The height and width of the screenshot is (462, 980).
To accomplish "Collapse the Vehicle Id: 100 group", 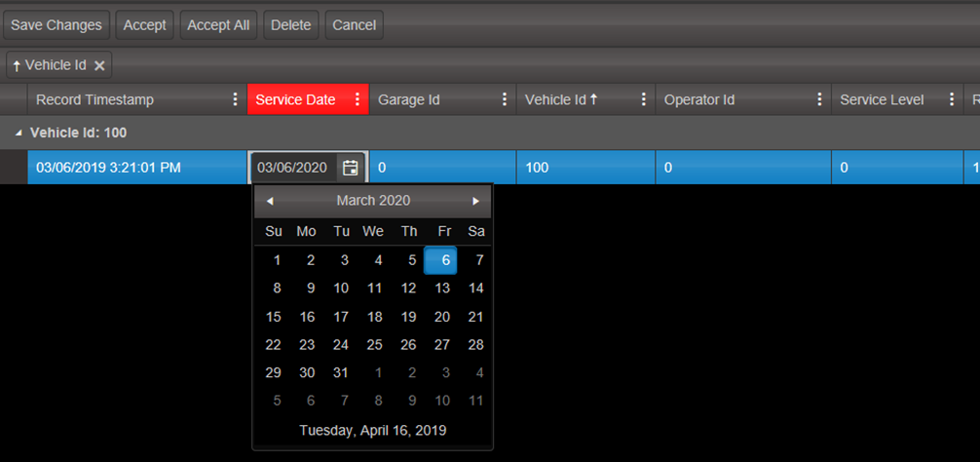I will (17, 133).
